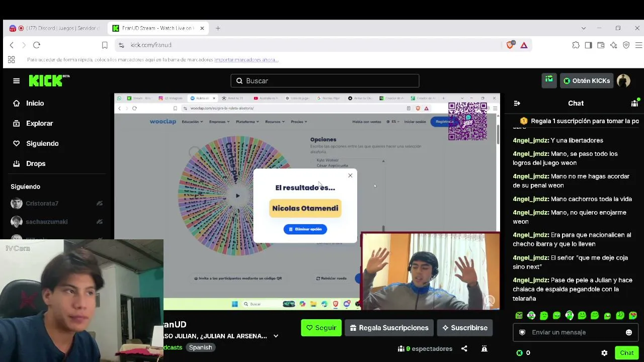The image size is (644, 362).
Task: Open the Precios dropdown on wooclap
Action: 299,122
